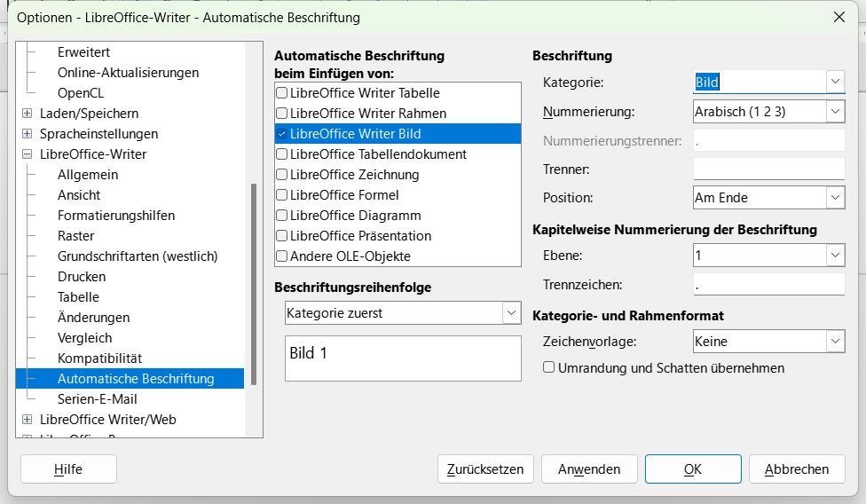The image size is (866, 504).
Task: Select Vergleich in the options tree
Action: [84, 338]
